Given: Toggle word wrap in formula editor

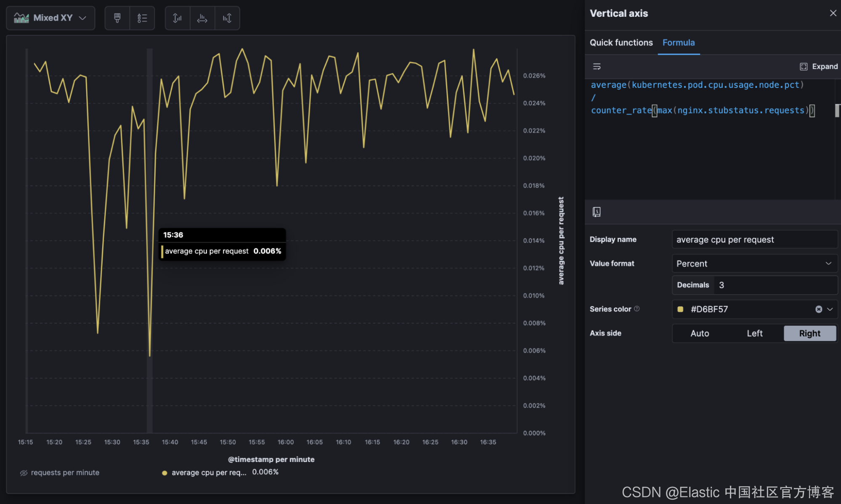Looking at the screenshot, I should (x=597, y=66).
